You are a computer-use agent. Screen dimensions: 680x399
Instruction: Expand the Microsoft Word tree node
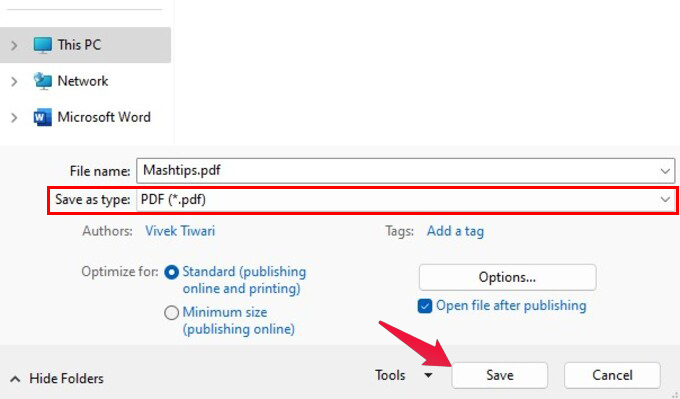[x=14, y=117]
